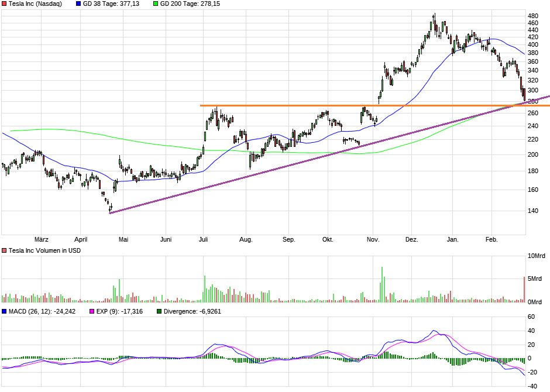
Task: Click the 'Jan.' month label on time axis
Action: 452,239
